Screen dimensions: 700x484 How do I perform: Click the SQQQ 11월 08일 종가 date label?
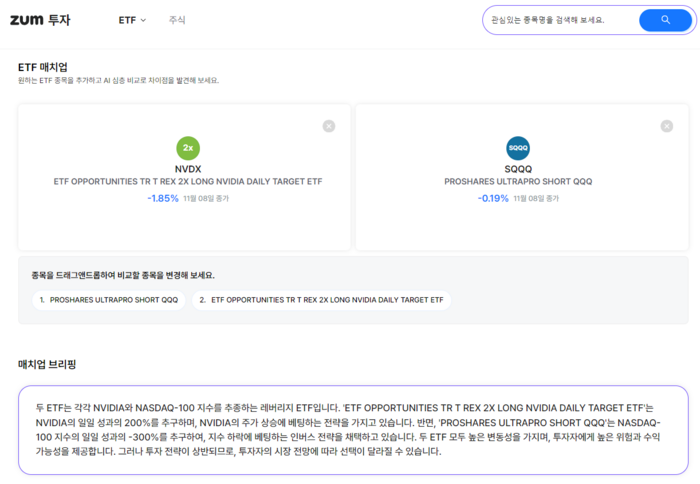coord(536,199)
